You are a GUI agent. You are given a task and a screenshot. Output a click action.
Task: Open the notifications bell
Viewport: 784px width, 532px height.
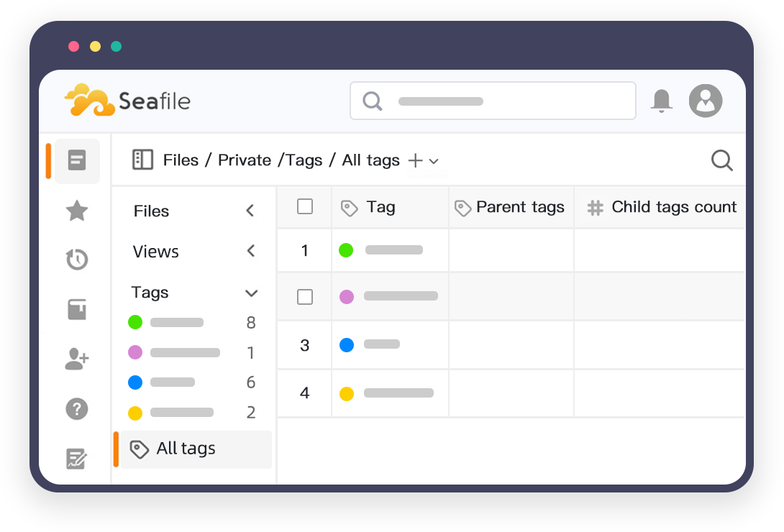(661, 101)
